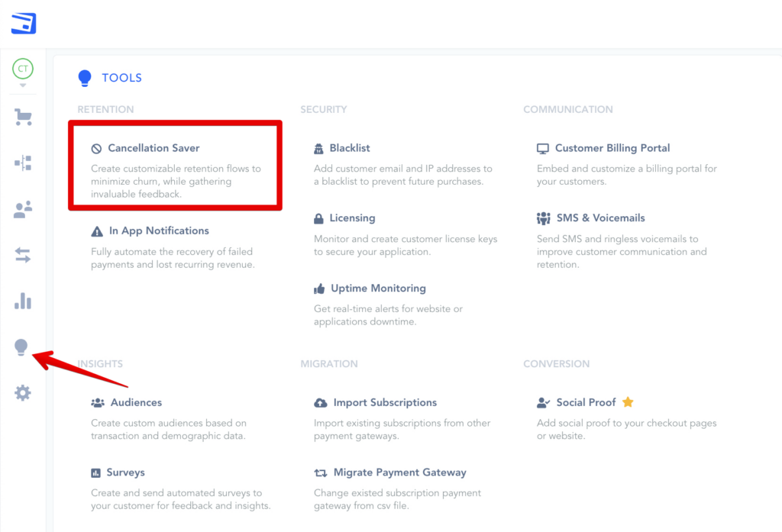
Task: Select the lightbulb tools sidebar icon
Action: click(21, 347)
